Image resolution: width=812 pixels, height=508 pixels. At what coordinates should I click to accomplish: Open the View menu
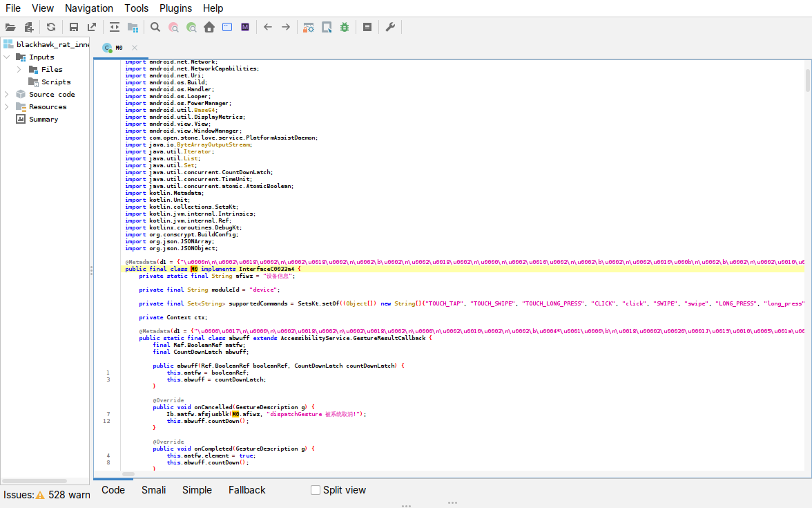click(43, 8)
